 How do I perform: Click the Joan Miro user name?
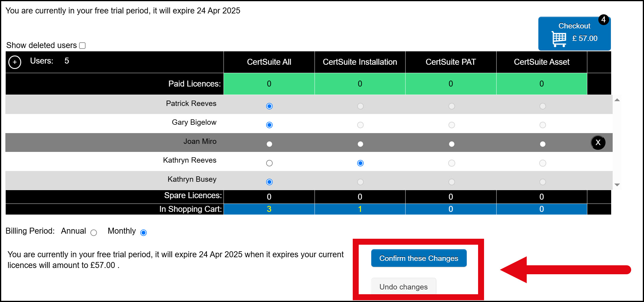[x=200, y=141]
